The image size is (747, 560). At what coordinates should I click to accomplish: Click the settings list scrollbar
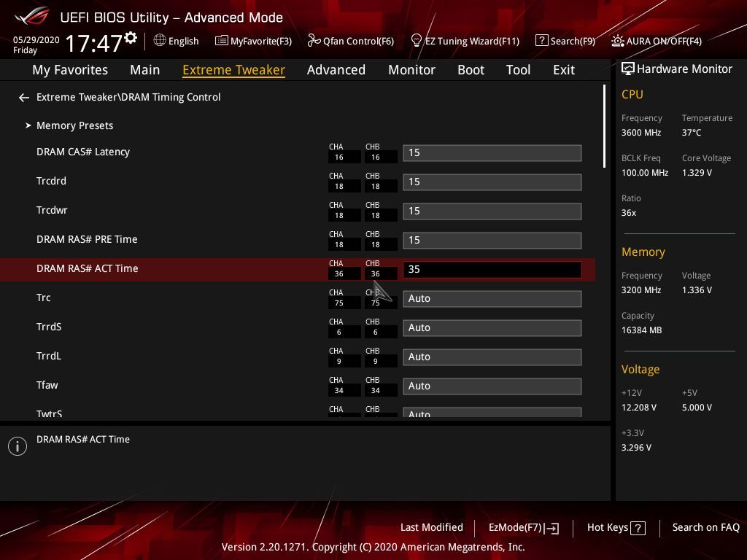(604, 126)
